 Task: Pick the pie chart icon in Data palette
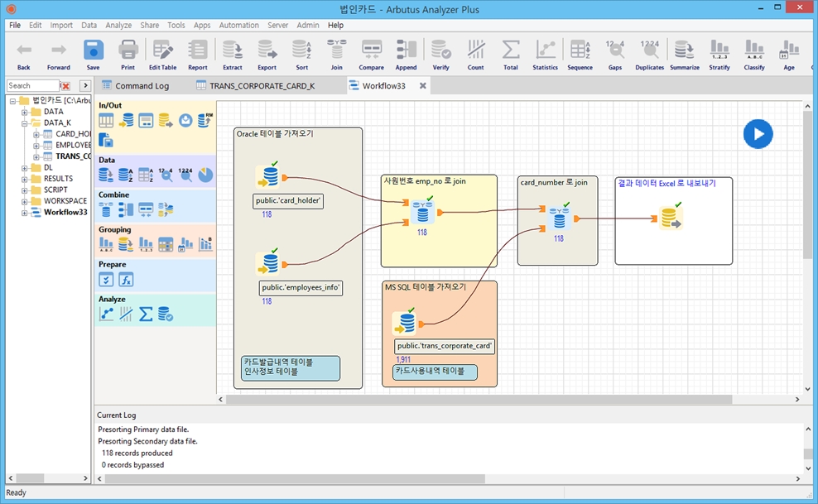pyautogui.click(x=205, y=175)
